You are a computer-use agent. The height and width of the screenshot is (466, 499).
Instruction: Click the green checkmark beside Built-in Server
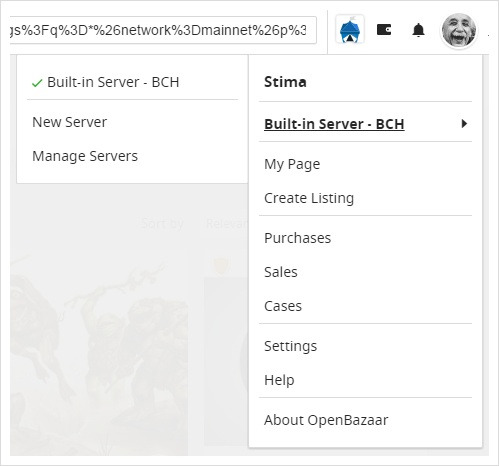point(37,83)
